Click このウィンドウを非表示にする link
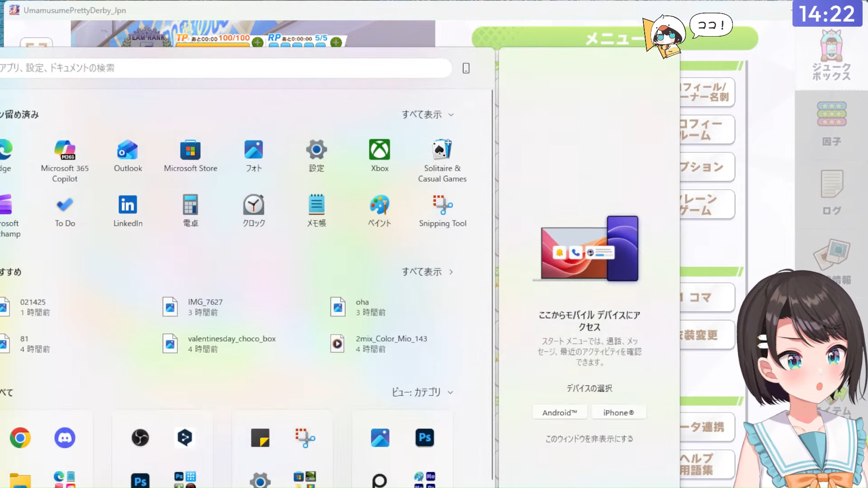 (589, 439)
